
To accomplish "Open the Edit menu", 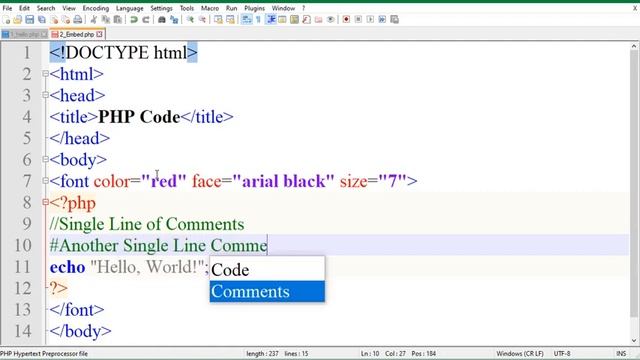I will [x=24, y=8].
